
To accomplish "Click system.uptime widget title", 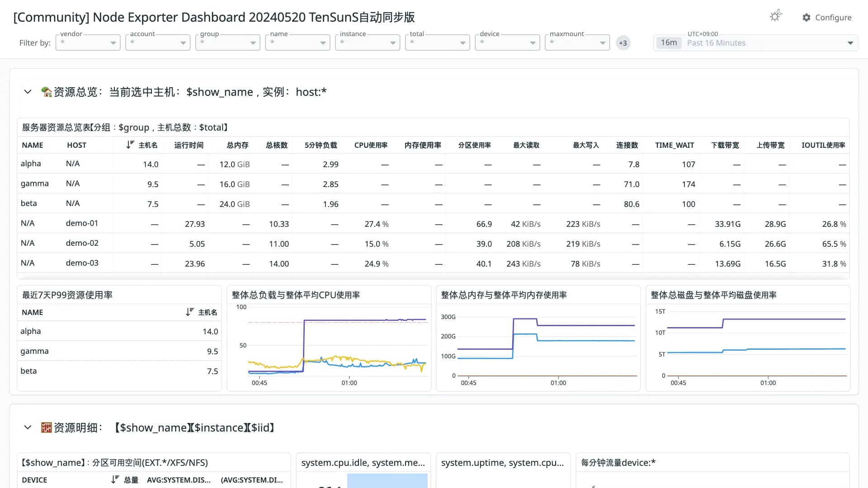I will click(502, 463).
